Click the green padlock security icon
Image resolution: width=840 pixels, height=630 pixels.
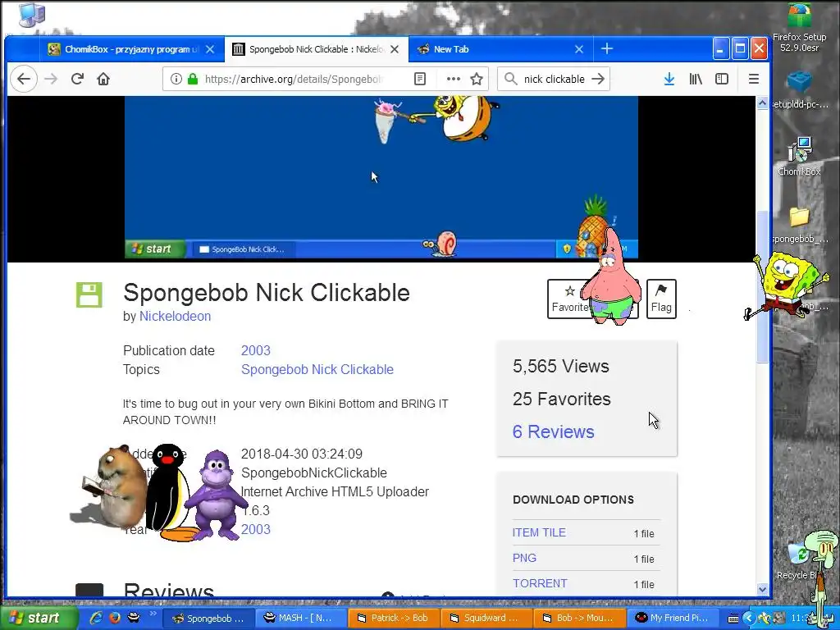coord(193,80)
